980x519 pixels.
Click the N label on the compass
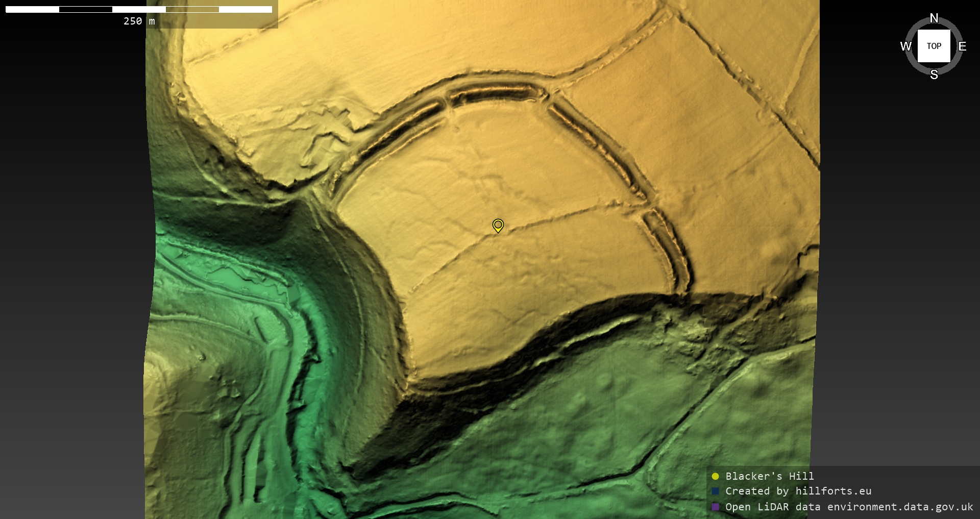click(x=934, y=18)
